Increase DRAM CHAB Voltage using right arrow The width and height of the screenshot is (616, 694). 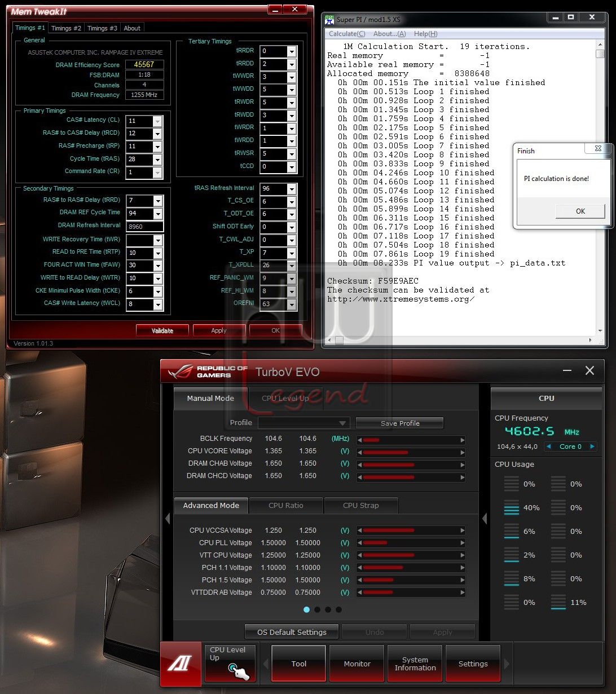tap(463, 465)
